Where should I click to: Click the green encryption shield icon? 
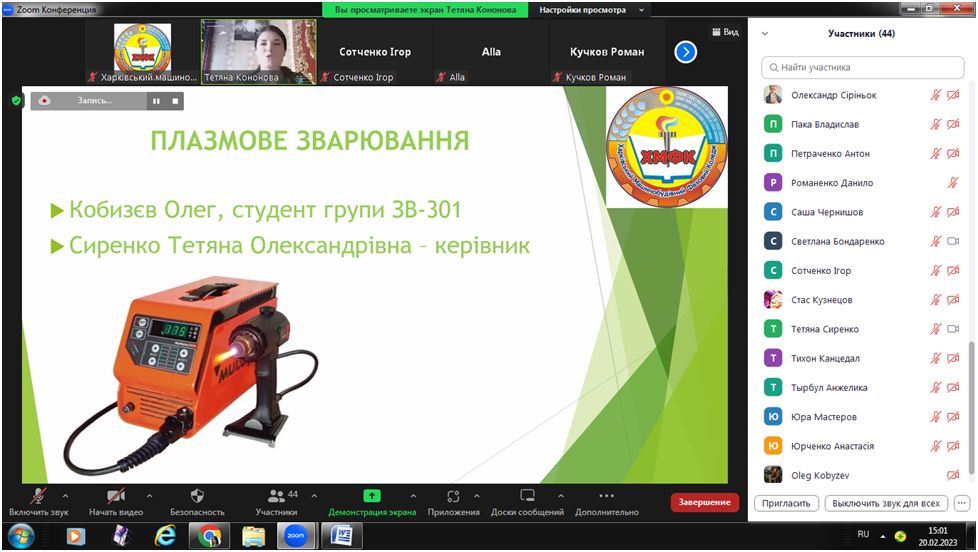[16, 100]
